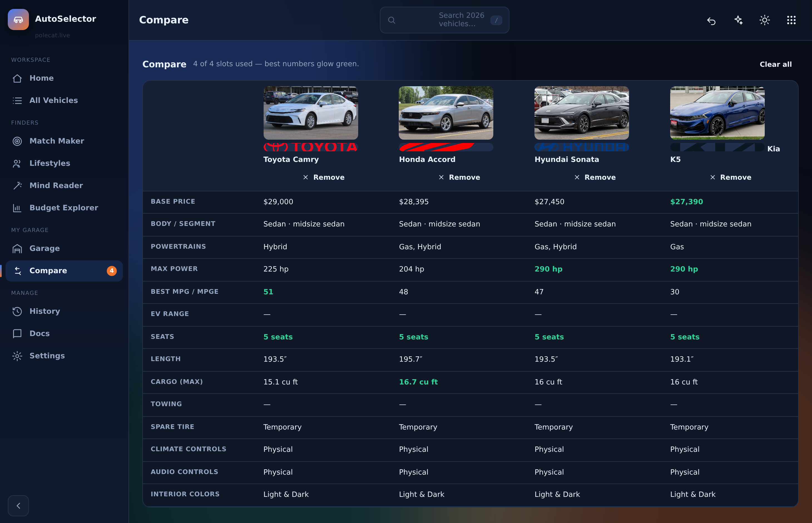
Task: Click the Garage icon in sidebar
Action: (x=17, y=249)
